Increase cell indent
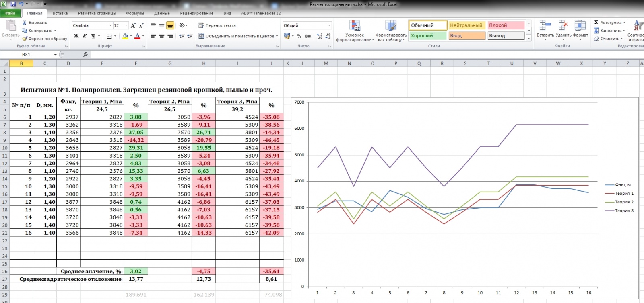The image size is (644, 303). (x=190, y=36)
